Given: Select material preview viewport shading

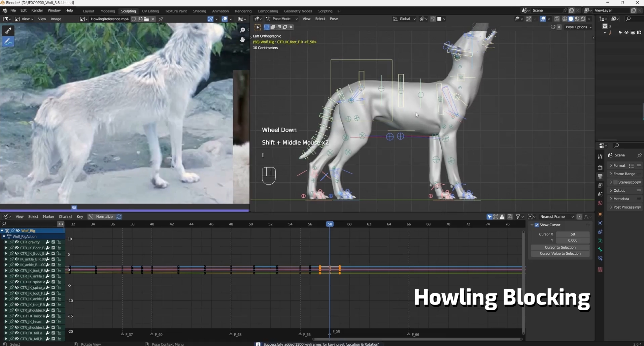Looking at the screenshot, I should 577,19.
